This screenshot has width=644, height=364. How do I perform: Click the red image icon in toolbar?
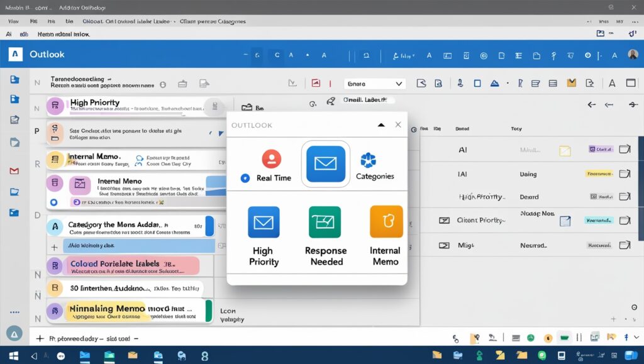pos(316,84)
